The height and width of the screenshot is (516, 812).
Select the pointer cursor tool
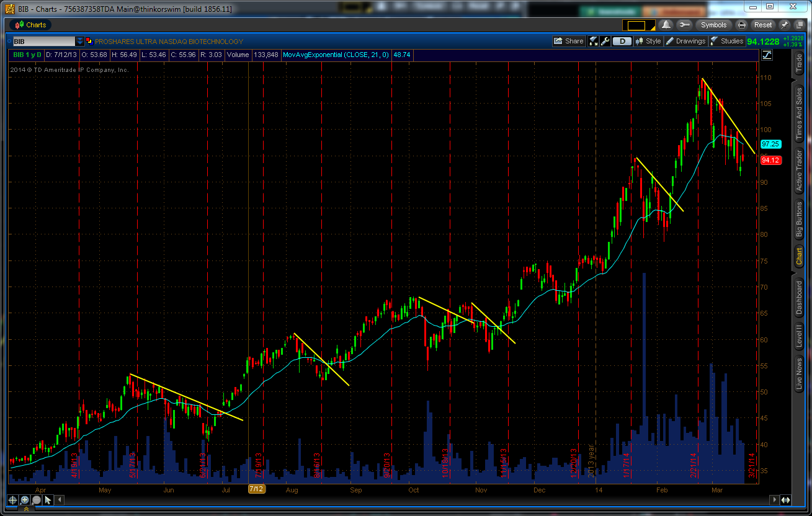tap(48, 500)
